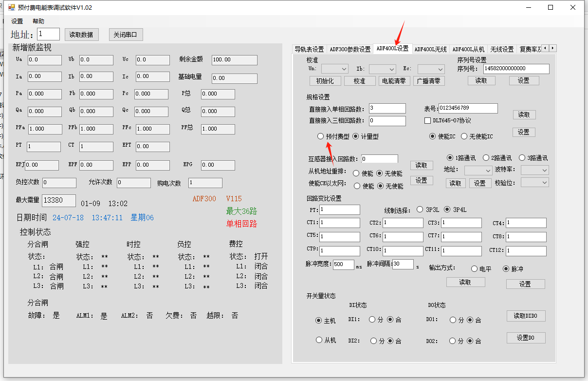Screen dimensions: 588x381
Task: Choose the 3P3L wiring option
Action: click(420, 210)
